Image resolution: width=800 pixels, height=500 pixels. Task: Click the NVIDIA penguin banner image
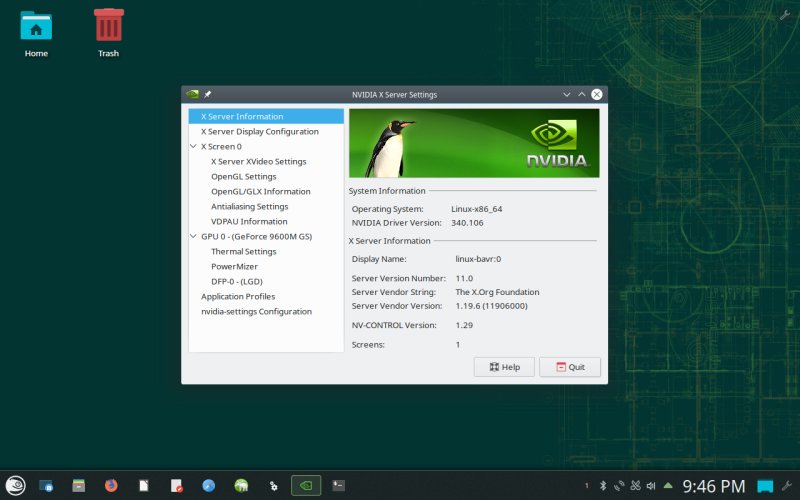pyautogui.click(x=474, y=143)
